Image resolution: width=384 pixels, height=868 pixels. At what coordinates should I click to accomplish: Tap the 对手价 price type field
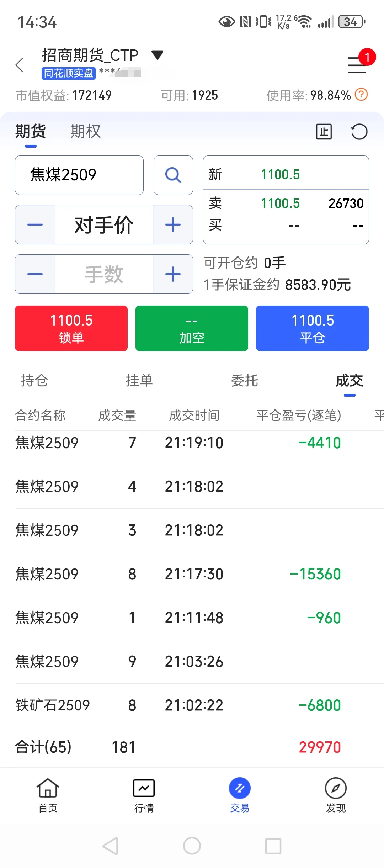(x=104, y=224)
